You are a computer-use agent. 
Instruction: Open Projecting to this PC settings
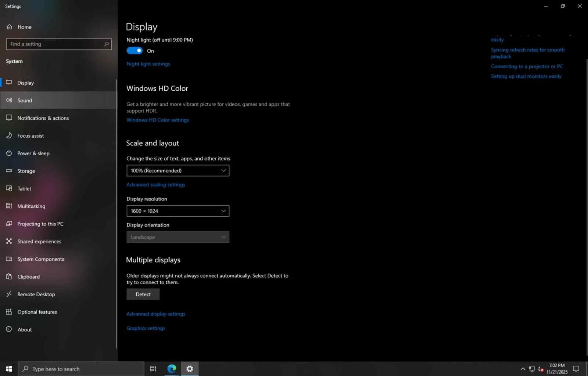[59, 224]
